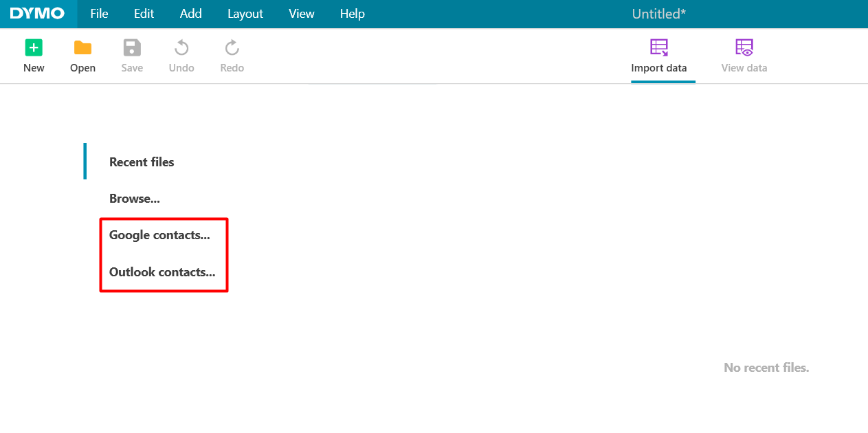Import data from Google contacts

[x=159, y=234]
